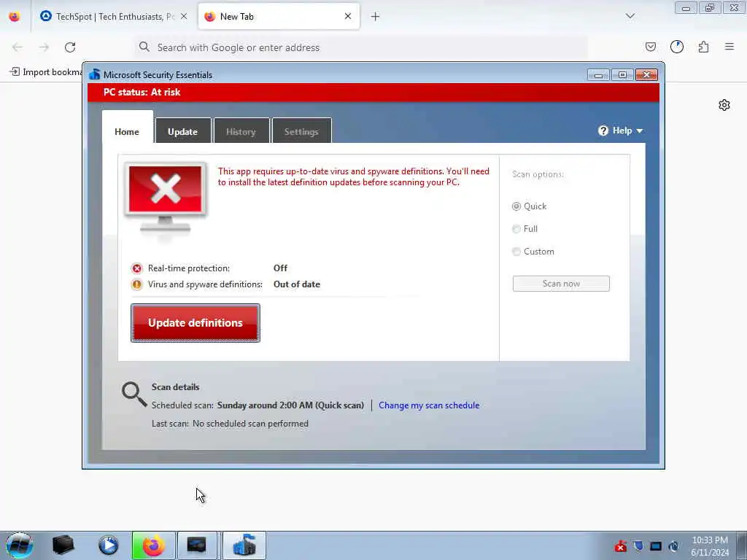Click the Help question mark icon
This screenshot has height=560, width=747.
(x=603, y=131)
